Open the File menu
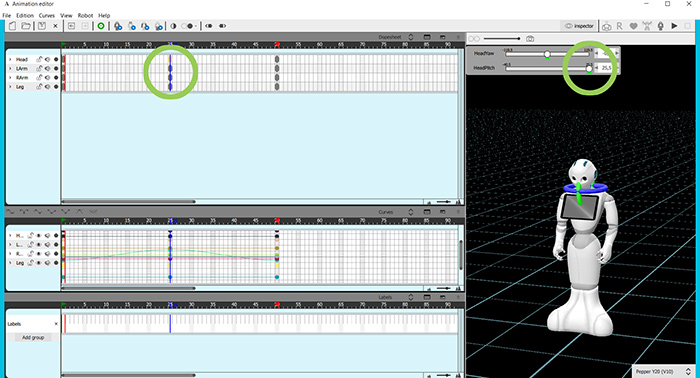The width and height of the screenshot is (700, 378). (x=7, y=15)
